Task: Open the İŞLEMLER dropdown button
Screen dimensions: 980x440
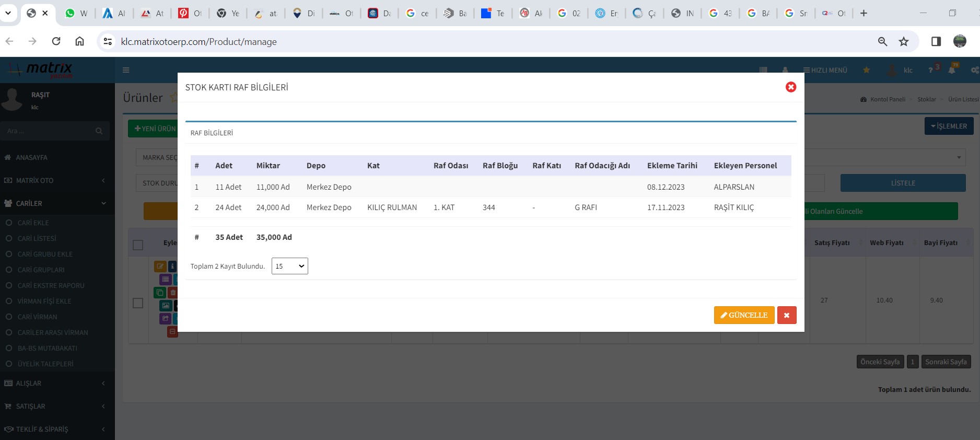Action: tap(949, 126)
